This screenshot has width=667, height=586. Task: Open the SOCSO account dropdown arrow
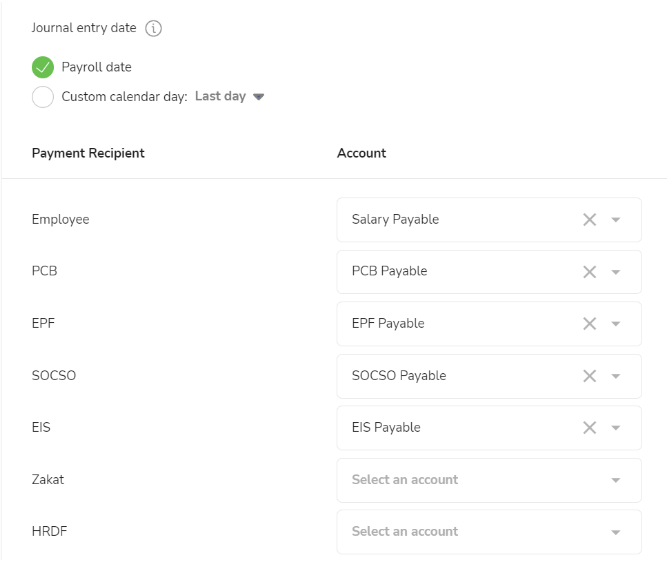(x=615, y=376)
